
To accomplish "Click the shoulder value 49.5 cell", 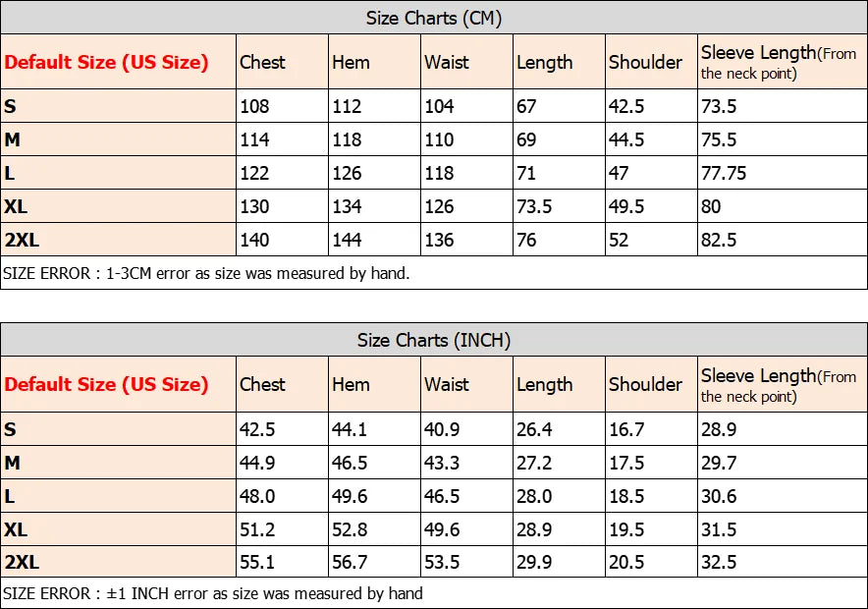I will (651, 206).
